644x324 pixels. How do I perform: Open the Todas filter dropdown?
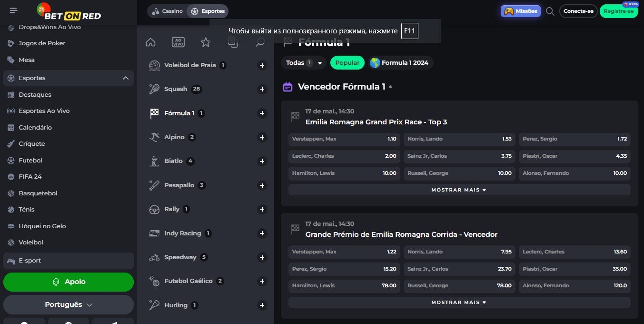(x=304, y=63)
